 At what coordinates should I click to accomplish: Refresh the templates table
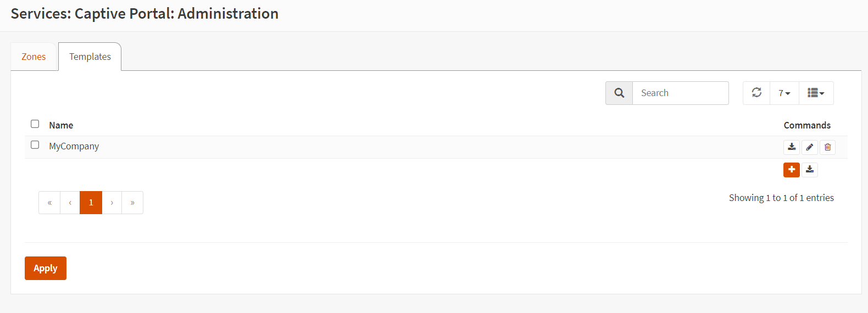click(756, 93)
